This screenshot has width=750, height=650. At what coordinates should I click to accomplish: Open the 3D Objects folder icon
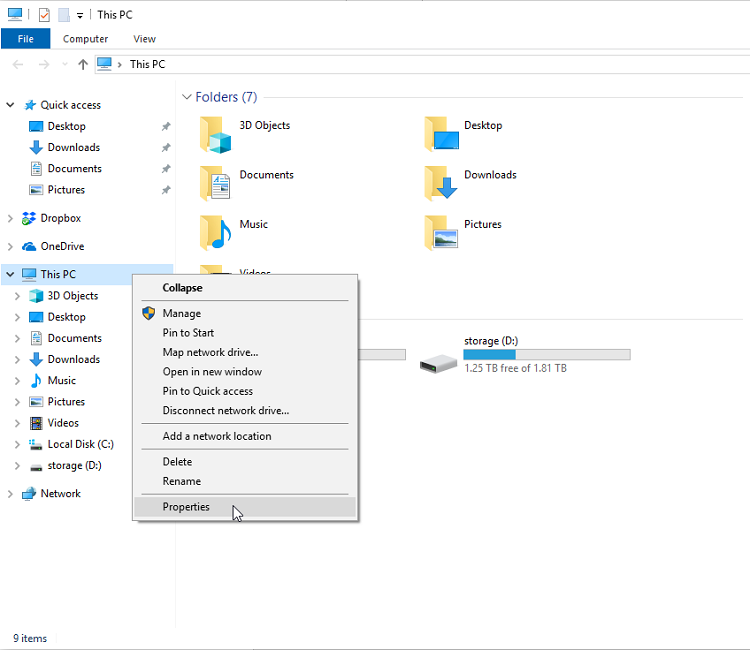coord(215,135)
